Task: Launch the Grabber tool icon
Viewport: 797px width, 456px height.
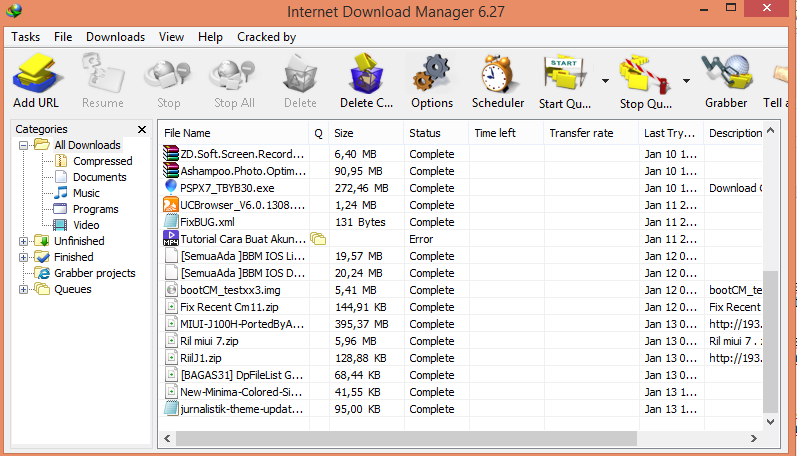Action: coord(726,74)
